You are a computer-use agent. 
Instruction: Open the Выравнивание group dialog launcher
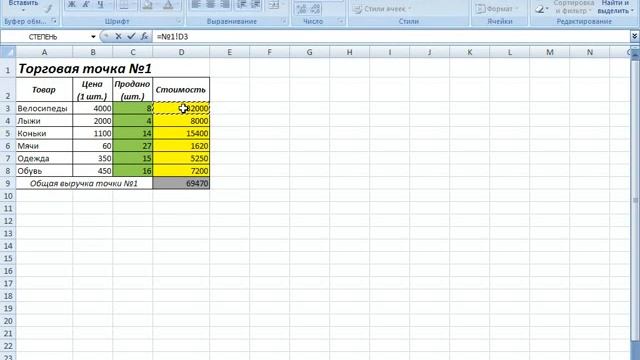[x=284, y=21]
